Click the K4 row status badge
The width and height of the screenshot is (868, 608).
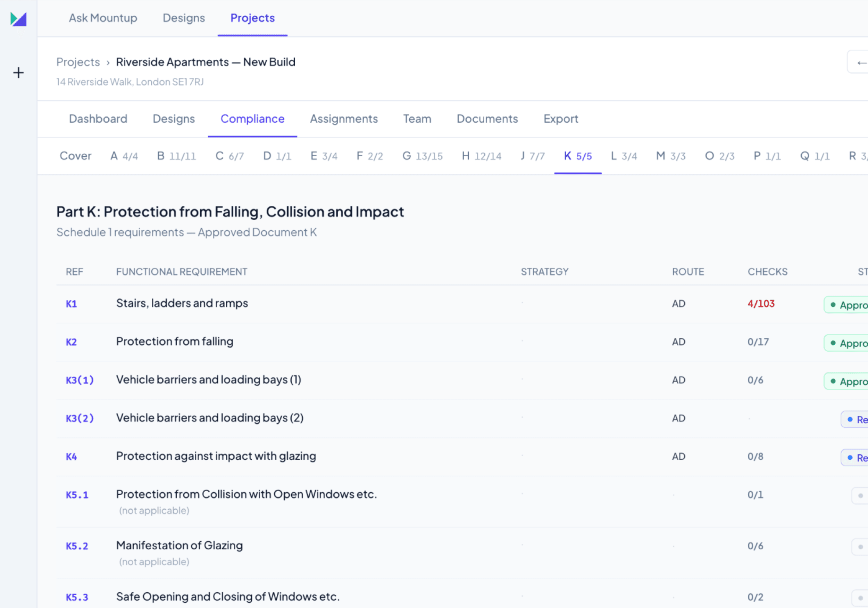tap(855, 458)
